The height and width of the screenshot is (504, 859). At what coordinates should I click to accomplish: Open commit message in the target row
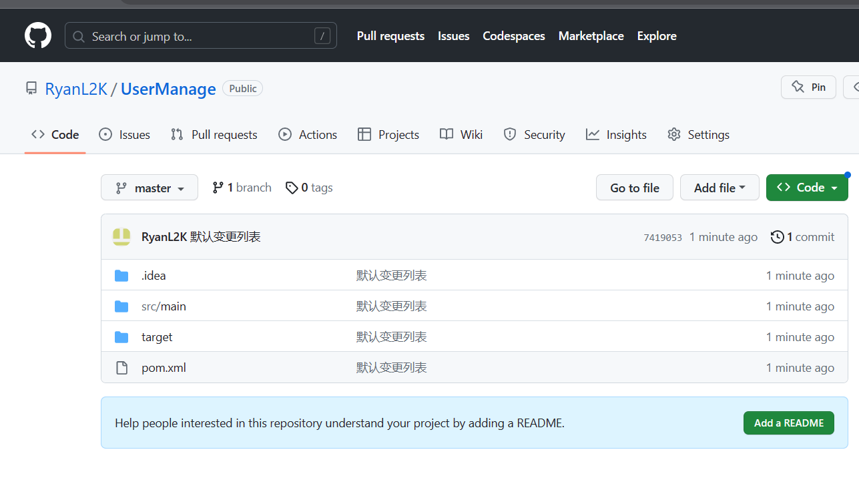point(392,337)
